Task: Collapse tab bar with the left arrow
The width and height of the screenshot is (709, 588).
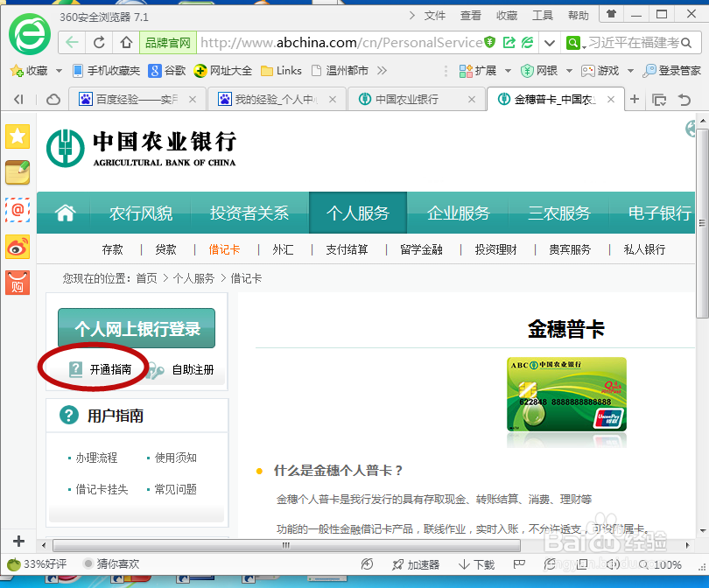Action: pos(18,100)
